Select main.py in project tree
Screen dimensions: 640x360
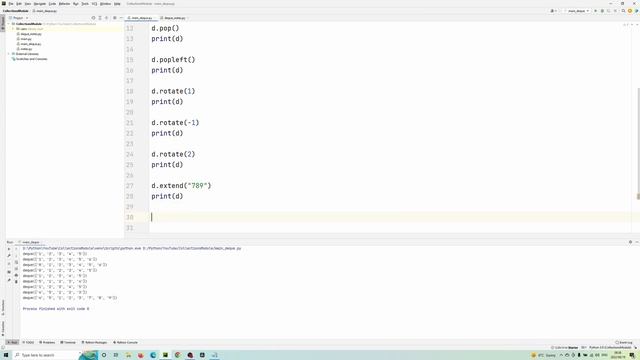pos(26,39)
